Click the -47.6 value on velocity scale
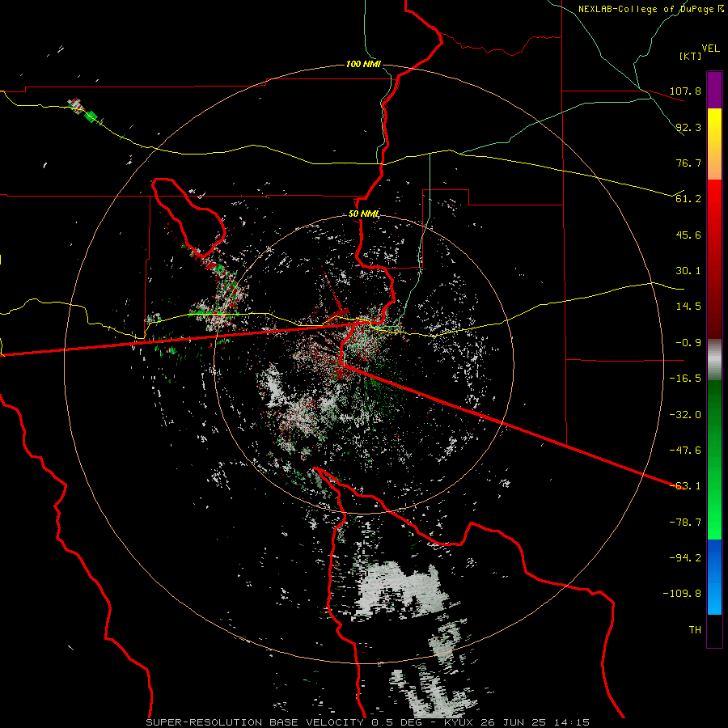Image resolution: width=728 pixels, height=728 pixels. 685,451
